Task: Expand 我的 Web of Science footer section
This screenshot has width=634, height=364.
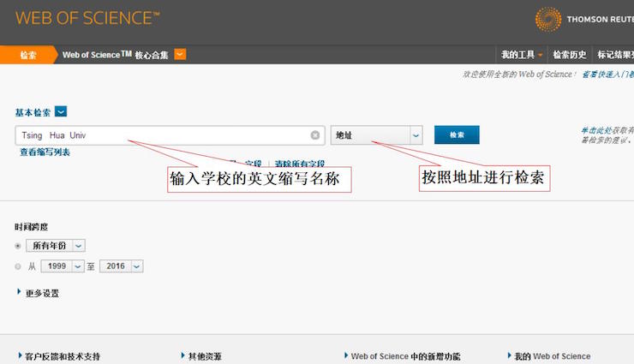Action: [549, 356]
